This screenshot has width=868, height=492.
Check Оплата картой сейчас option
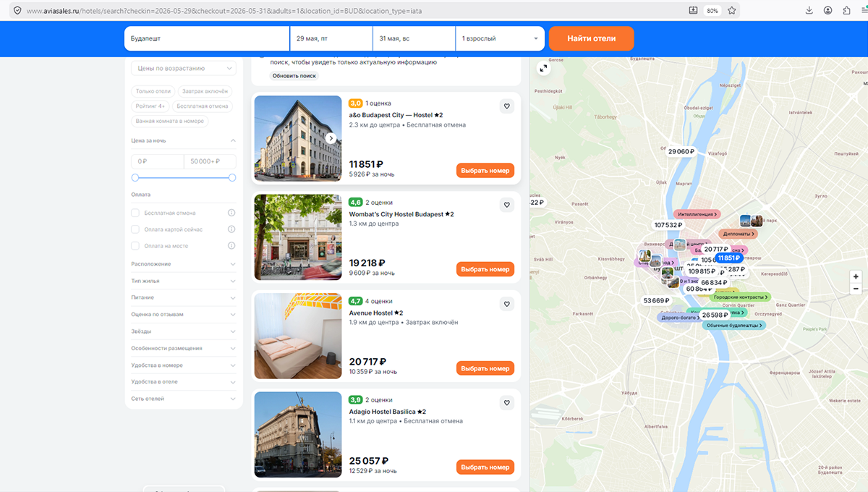pyautogui.click(x=135, y=229)
